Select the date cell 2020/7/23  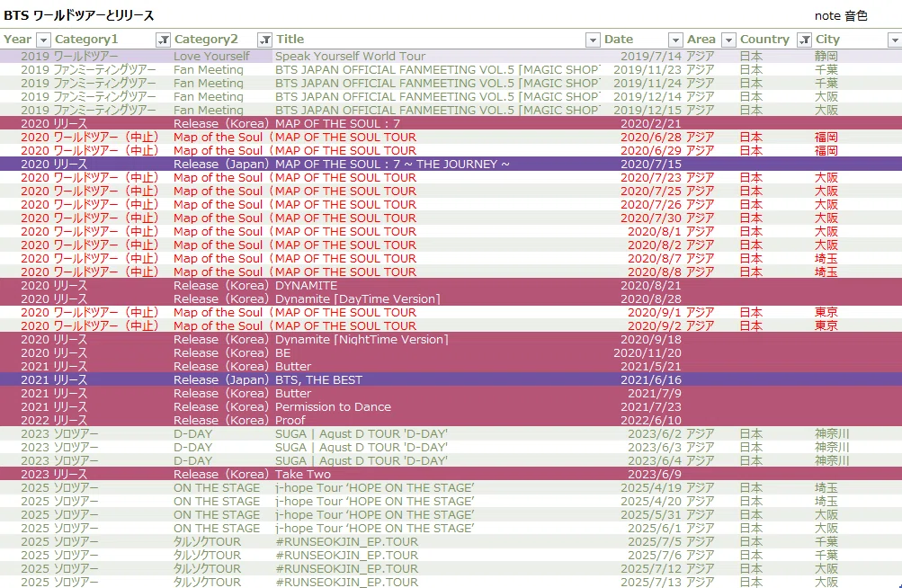[650, 178]
